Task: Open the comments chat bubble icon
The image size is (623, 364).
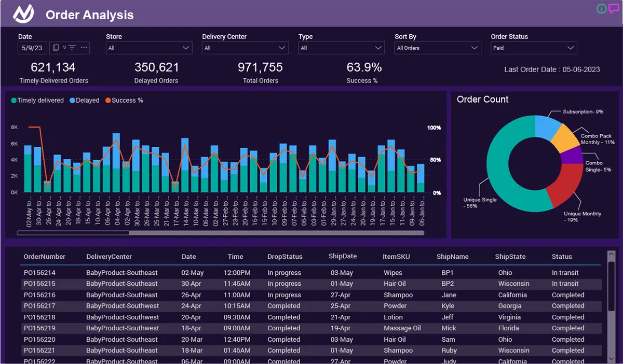Action: (x=614, y=8)
